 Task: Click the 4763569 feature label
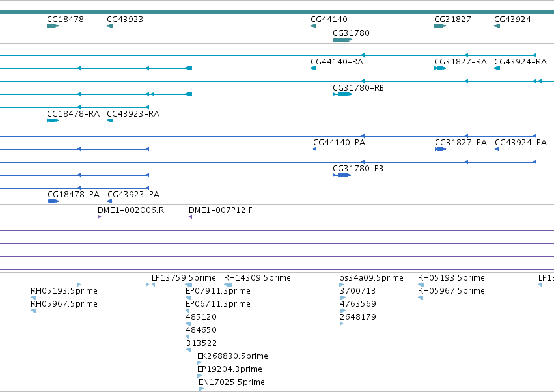(358, 304)
